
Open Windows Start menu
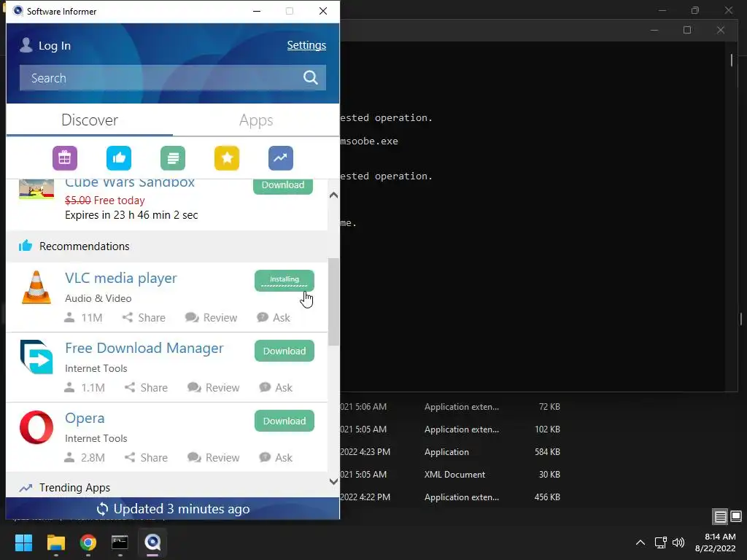pyautogui.click(x=24, y=542)
